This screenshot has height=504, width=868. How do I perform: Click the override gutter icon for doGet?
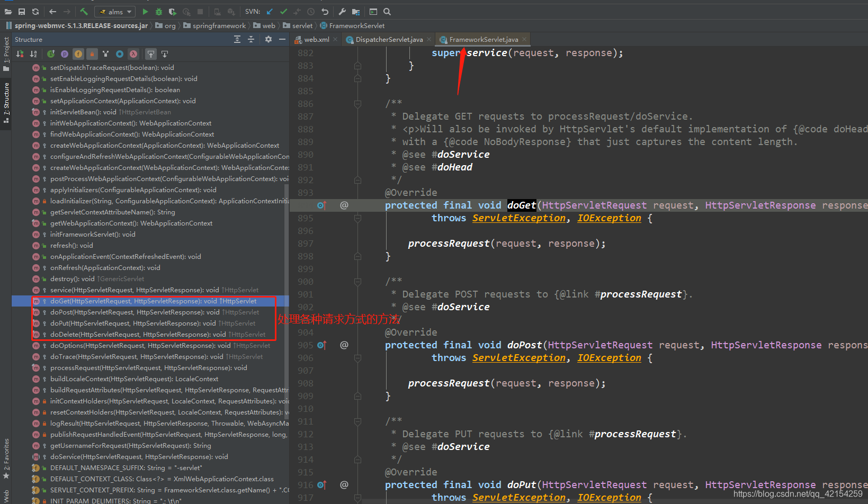click(321, 205)
